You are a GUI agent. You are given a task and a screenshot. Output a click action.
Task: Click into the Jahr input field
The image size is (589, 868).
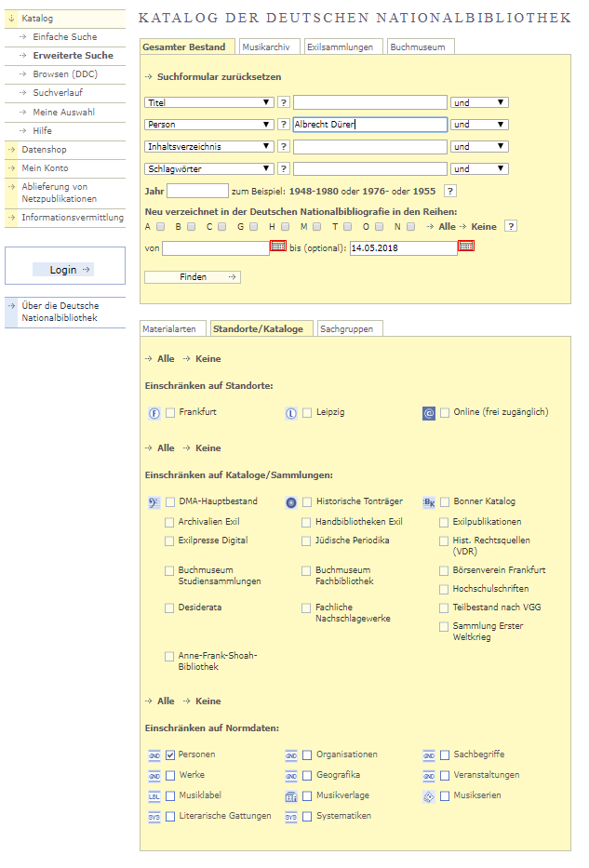pos(197,191)
